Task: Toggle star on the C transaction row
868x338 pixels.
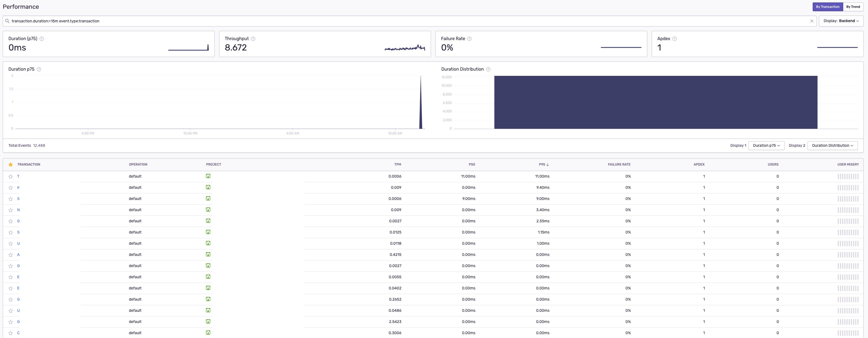Action: pyautogui.click(x=11, y=333)
